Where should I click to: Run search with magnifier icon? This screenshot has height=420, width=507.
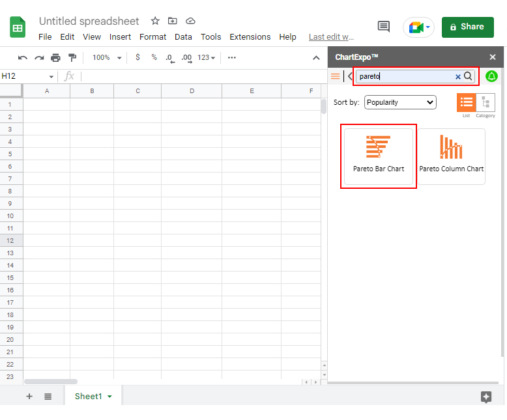(468, 76)
